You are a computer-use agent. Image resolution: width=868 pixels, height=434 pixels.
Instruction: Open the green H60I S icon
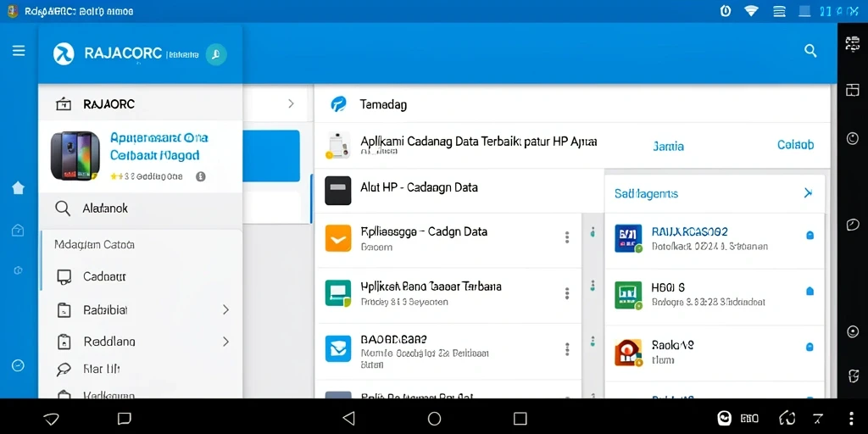(x=628, y=295)
